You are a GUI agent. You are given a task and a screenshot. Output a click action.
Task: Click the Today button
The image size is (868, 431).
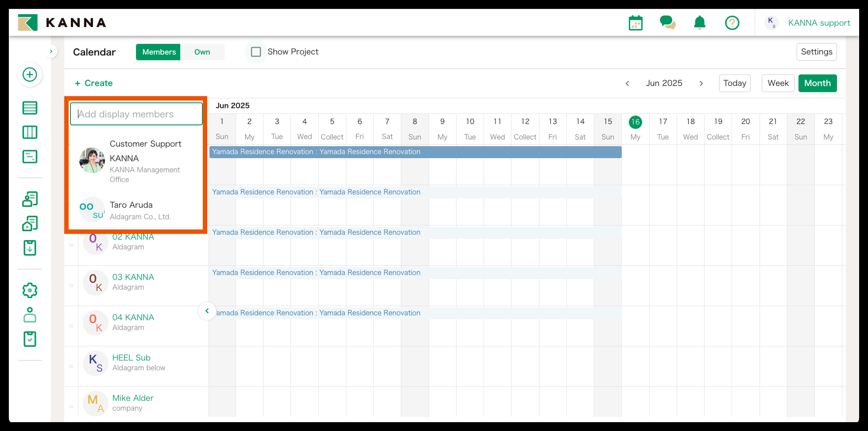[x=734, y=83]
